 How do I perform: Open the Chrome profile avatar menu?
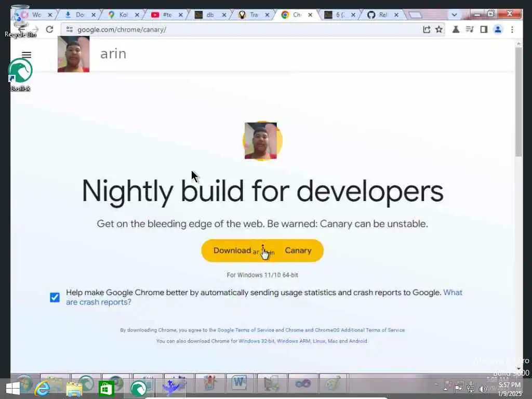click(498, 30)
